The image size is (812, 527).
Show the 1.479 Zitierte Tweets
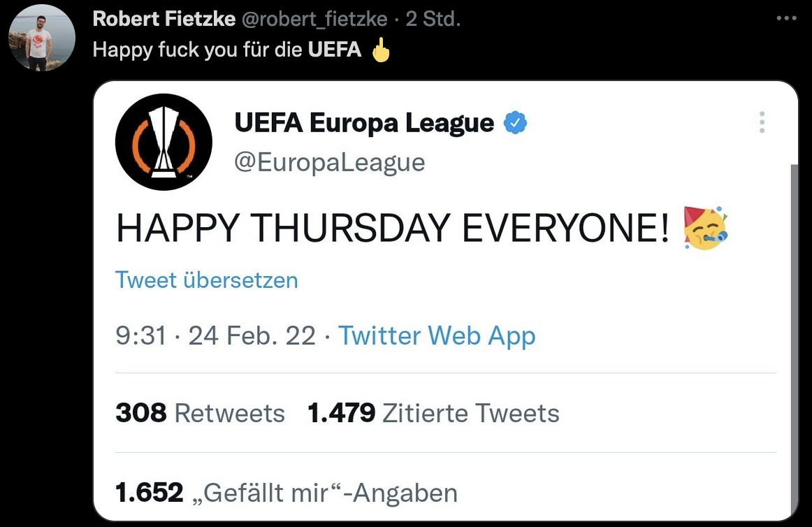tap(433, 413)
